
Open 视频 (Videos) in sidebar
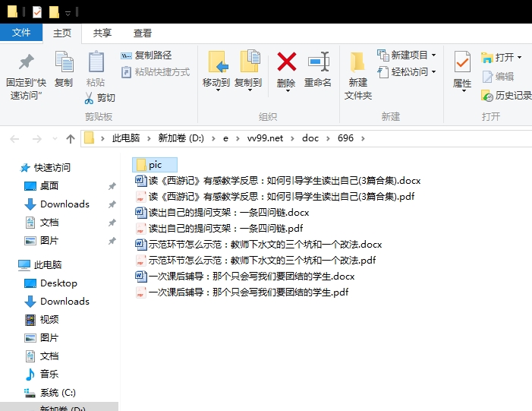coord(42,320)
